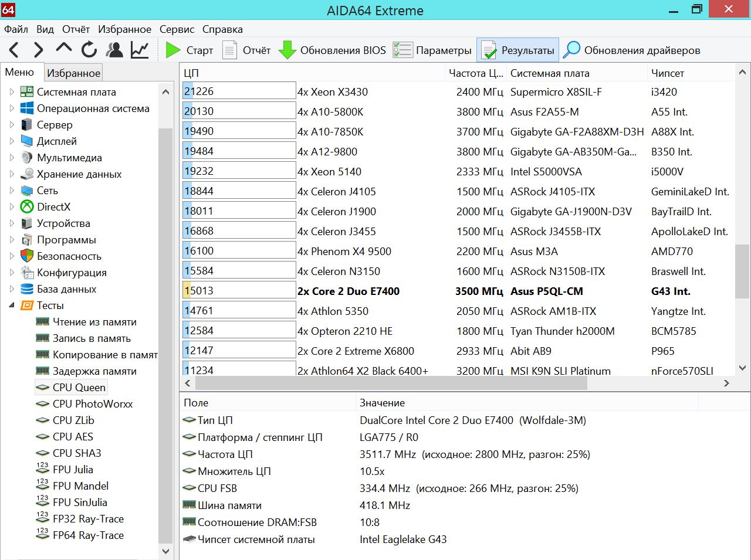Expand the Дисплей tree node

(12, 141)
